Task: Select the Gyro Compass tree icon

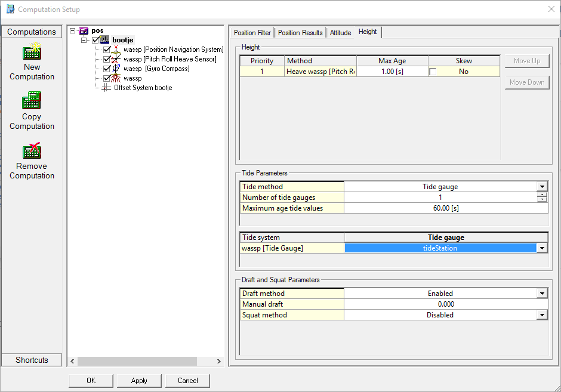Action: [x=117, y=69]
